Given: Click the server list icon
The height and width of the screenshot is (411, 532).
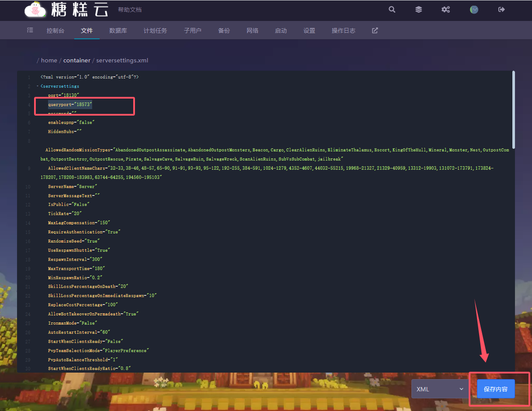Looking at the screenshot, I should pyautogui.click(x=30, y=31).
